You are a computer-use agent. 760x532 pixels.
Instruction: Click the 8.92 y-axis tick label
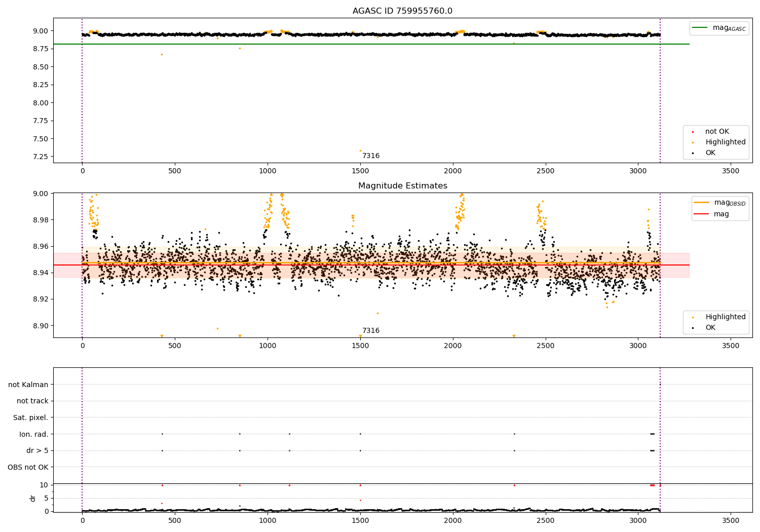point(41,299)
